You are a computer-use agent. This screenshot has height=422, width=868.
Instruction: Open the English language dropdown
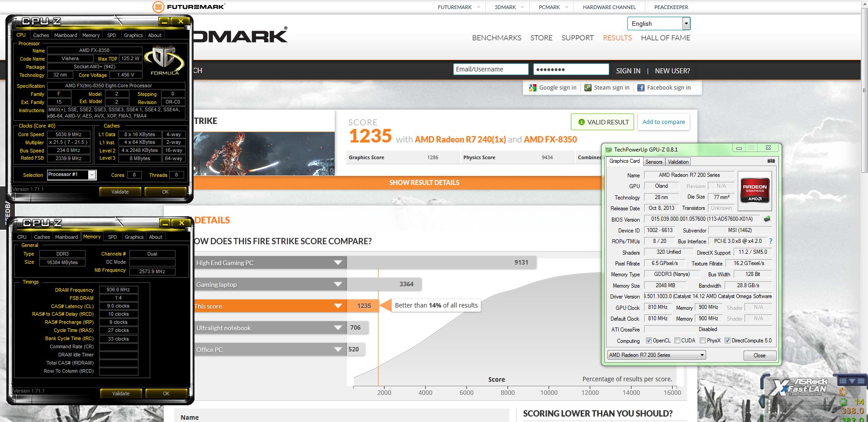pos(686,24)
